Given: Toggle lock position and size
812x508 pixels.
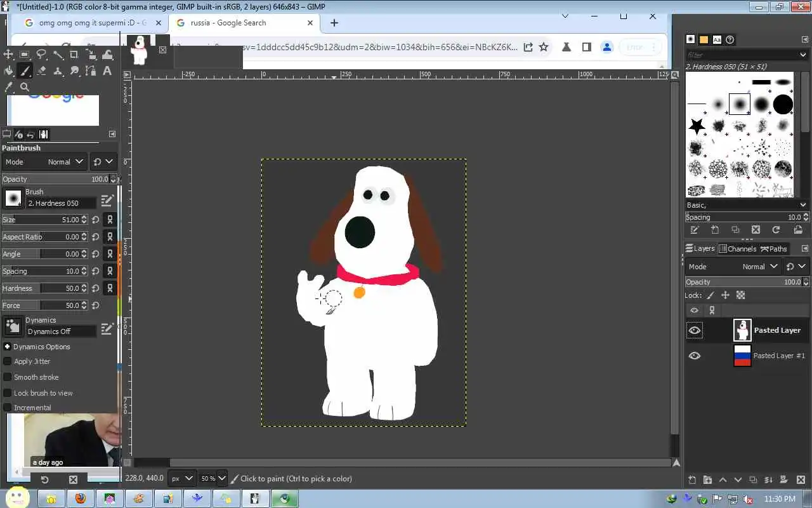Looking at the screenshot, I should (x=725, y=295).
